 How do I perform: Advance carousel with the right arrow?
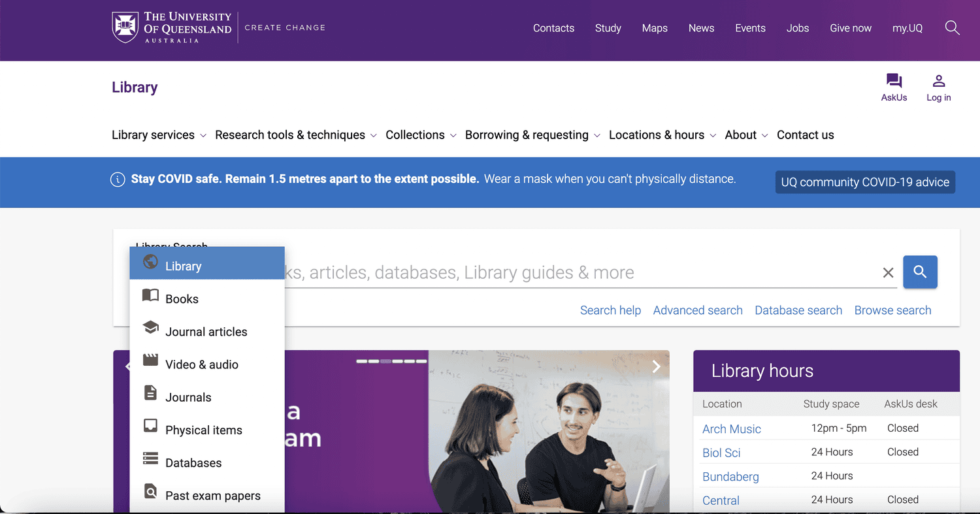[x=656, y=367]
